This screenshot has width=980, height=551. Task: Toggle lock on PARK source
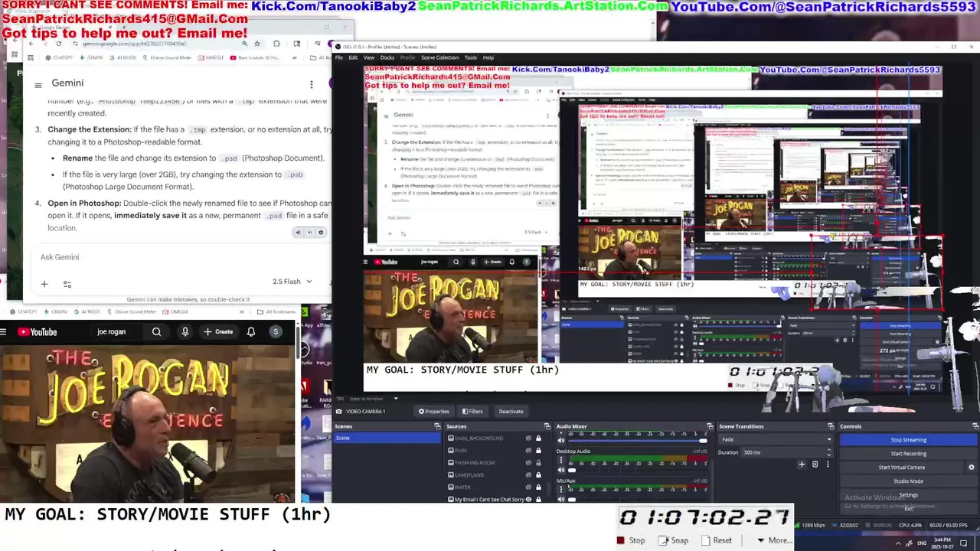point(538,451)
